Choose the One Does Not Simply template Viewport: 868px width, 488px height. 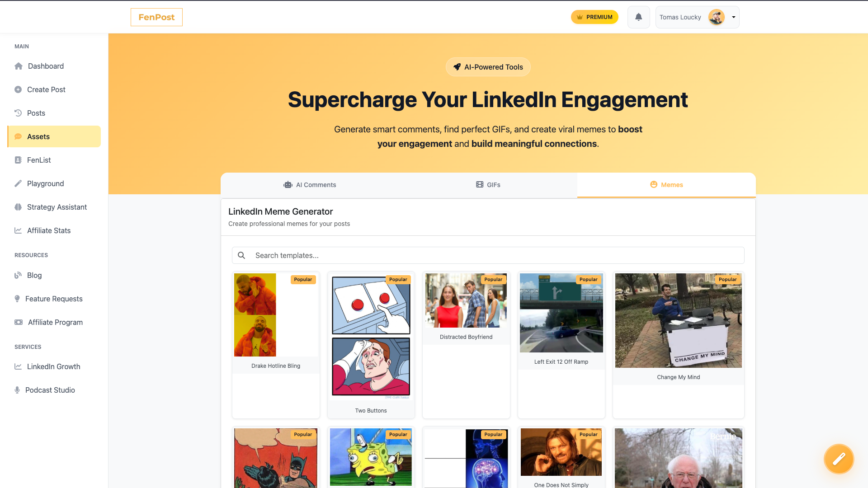[561, 457]
